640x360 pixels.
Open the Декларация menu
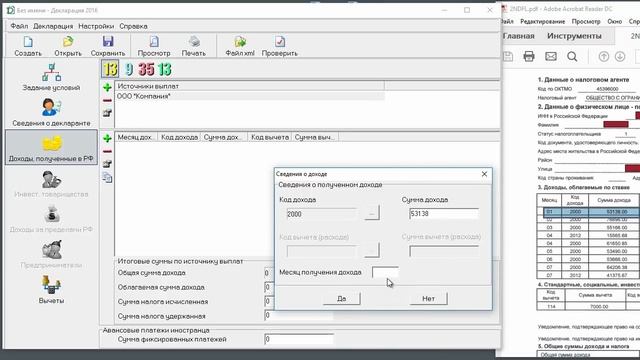(53, 26)
